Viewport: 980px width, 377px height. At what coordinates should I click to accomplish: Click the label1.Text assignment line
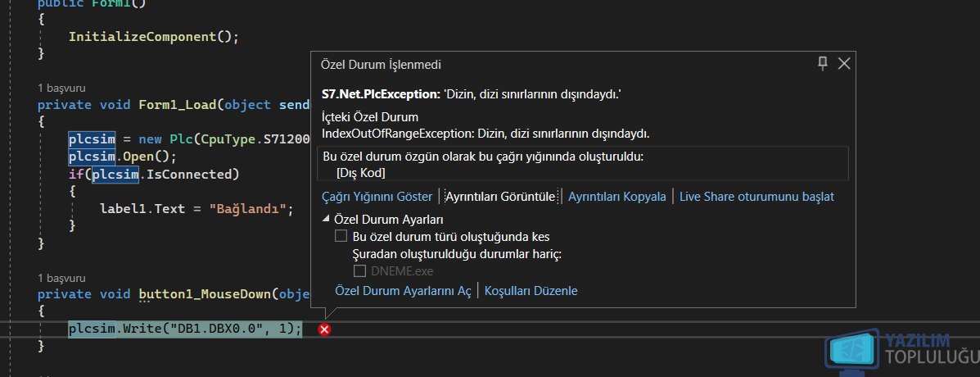[196, 208]
